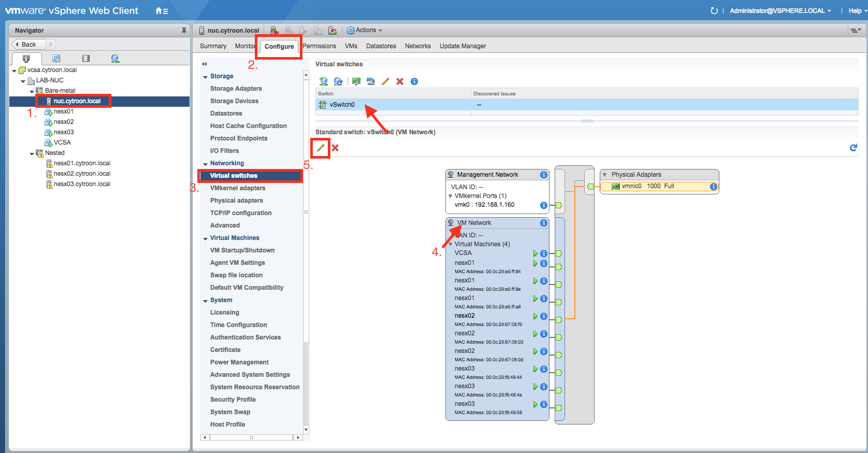Click green power-state arrow on VCSA row

pos(536,253)
